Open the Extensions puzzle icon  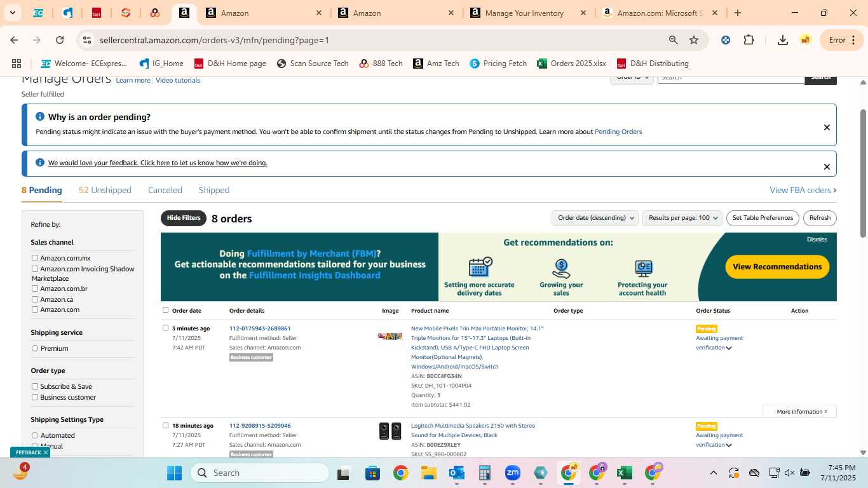(749, 40)
